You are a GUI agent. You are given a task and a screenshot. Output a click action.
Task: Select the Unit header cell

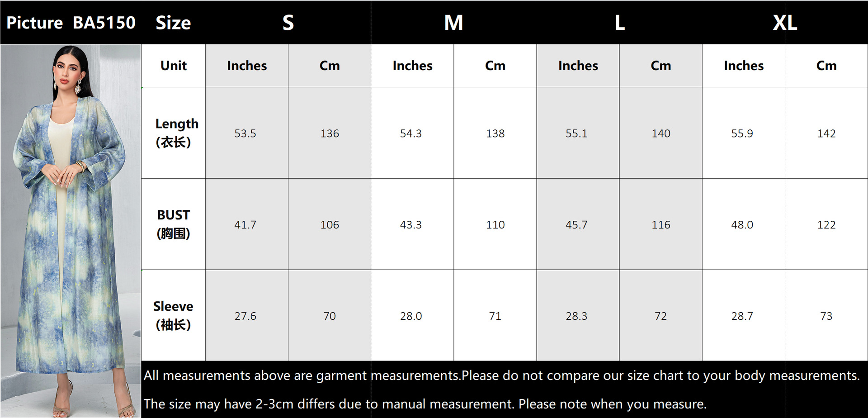(174, 66)
